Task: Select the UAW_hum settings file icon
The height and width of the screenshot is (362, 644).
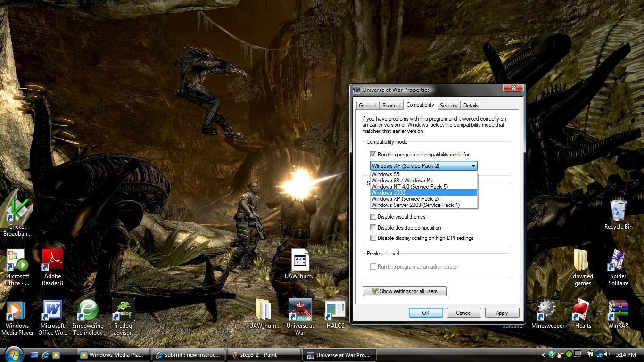Action: [300, 264]
